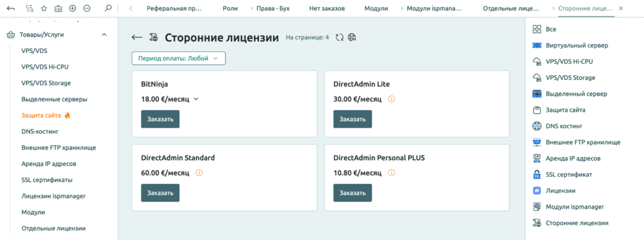Click the Аренда IP адресов icon
Screen dimensions: 644x240
coord(537,158)
